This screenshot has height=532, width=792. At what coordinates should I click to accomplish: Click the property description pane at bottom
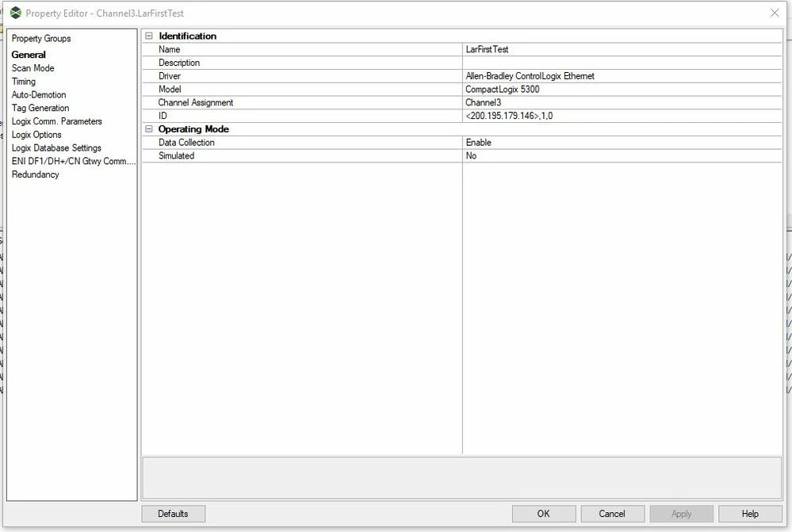461,478
